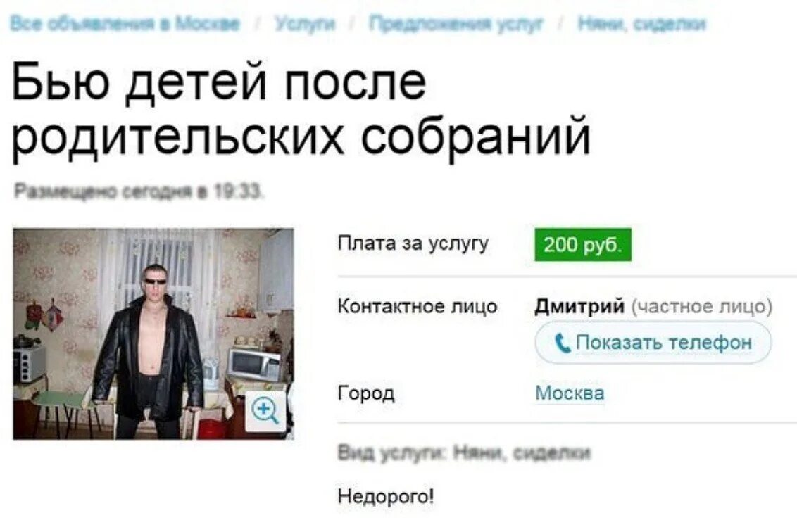Go to the 'Услуги' breadcrumb link
The image size is (797, 532).
click(305, 23)
